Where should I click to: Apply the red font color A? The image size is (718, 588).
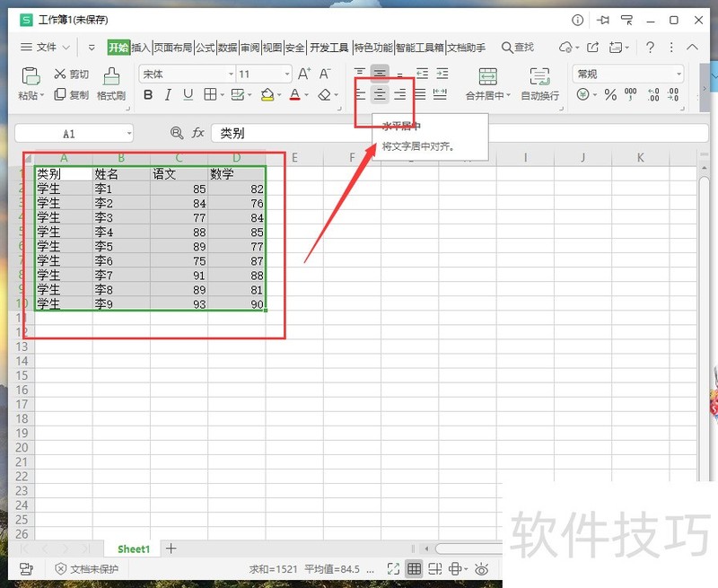(x=295, y=95)
